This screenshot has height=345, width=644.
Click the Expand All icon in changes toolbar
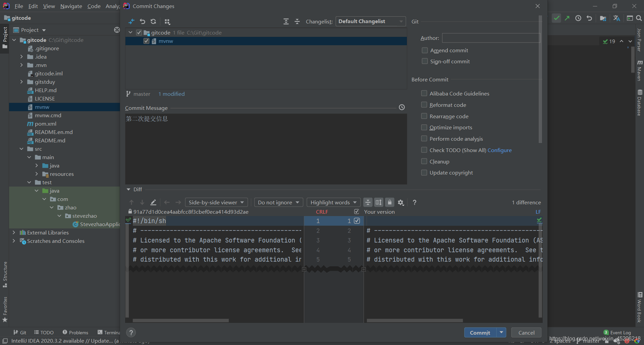point(286,21)
